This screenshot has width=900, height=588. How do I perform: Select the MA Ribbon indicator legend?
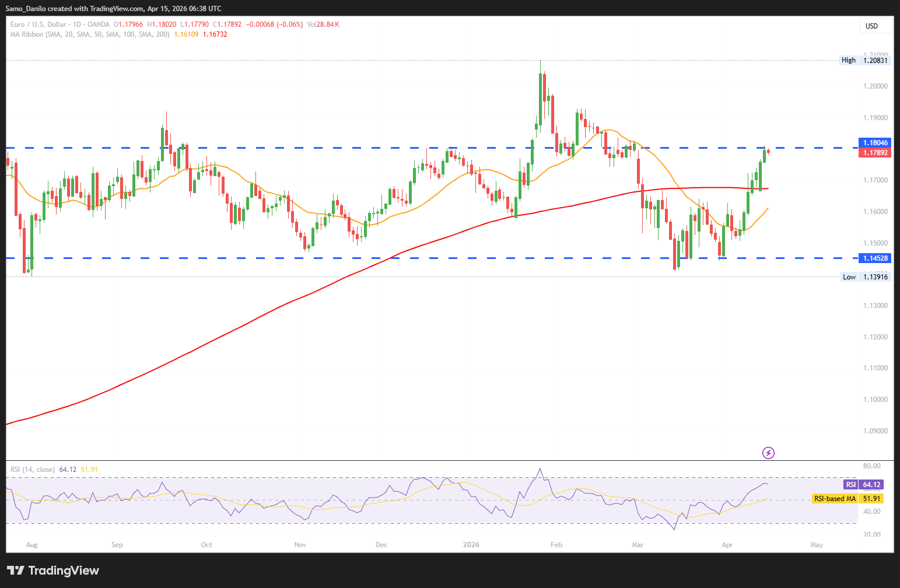click(x=90, y=34)
